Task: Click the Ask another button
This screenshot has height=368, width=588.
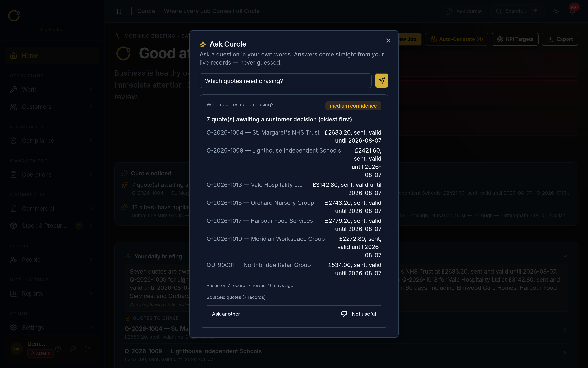Action: [x=226, y=314]
